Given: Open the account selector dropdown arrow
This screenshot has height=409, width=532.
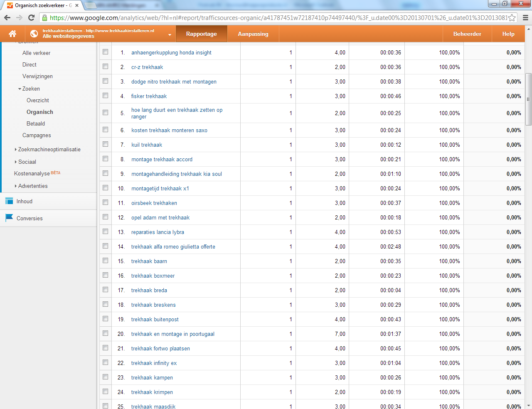Looking at the screenshot, I should [x=170, y=35].
